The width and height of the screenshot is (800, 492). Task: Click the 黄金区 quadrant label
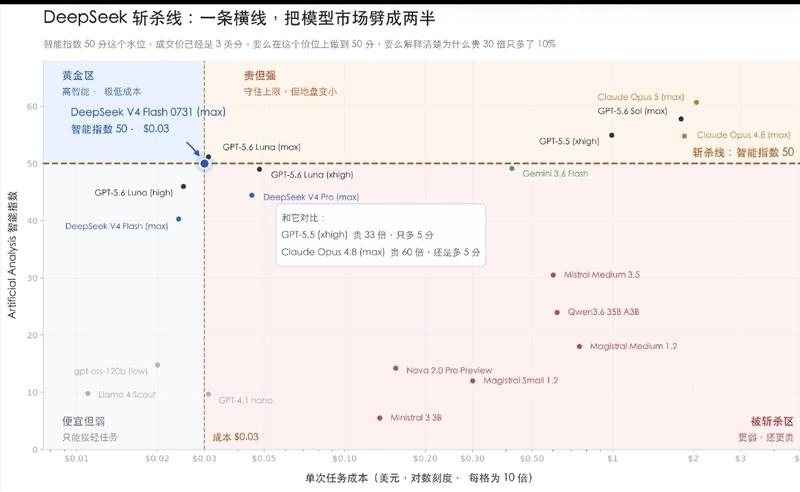coord(78,76)
